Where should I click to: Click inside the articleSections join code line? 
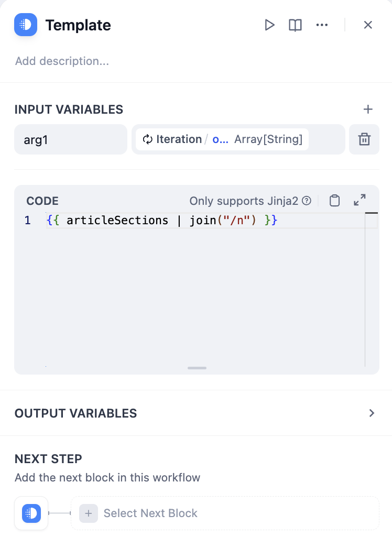tap(161, 221)
